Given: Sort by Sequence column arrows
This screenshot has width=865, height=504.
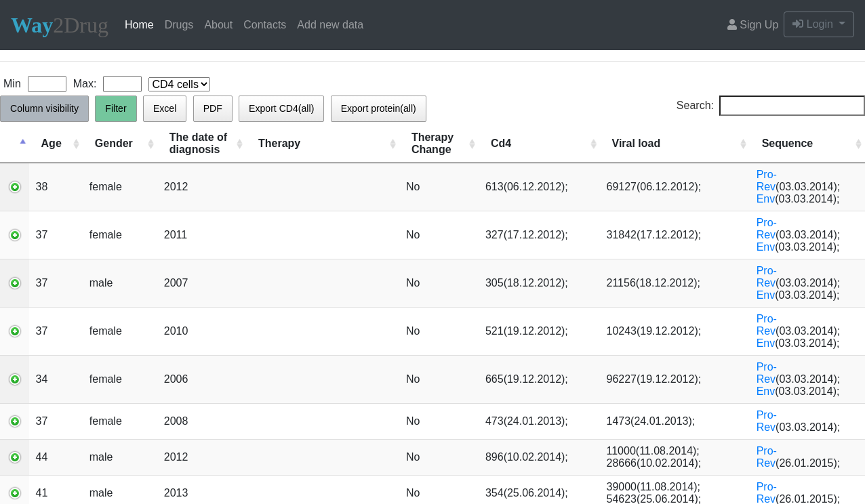Looking at the screenshot, I should pos(858,144).
